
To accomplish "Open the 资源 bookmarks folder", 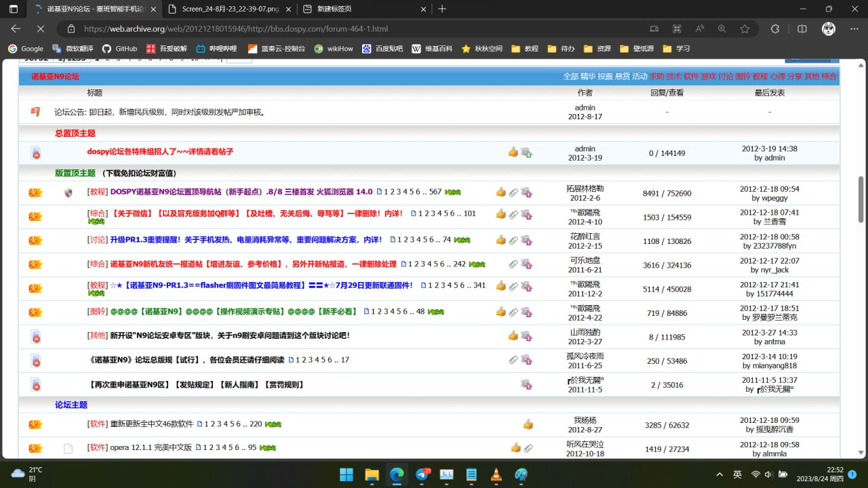I will coord(597,49).
